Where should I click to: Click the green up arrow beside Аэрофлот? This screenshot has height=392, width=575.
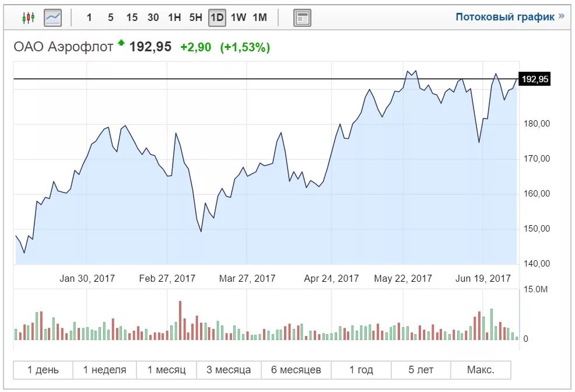pyautogui.click(x=121, y=42)
